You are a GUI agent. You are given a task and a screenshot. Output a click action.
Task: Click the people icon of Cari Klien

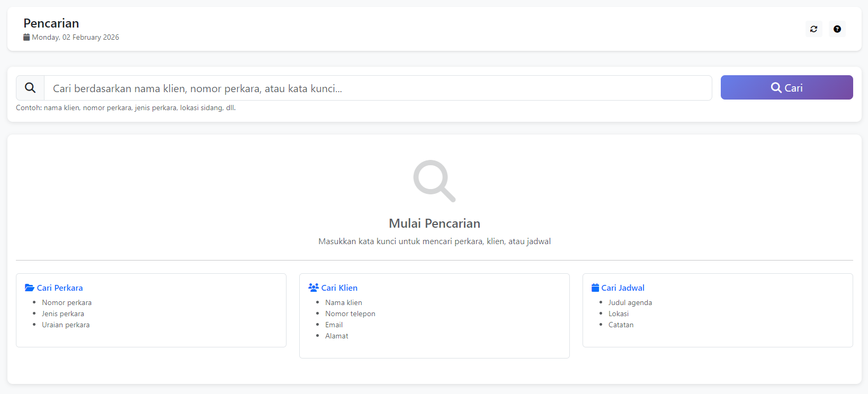[x=314, y=288]
